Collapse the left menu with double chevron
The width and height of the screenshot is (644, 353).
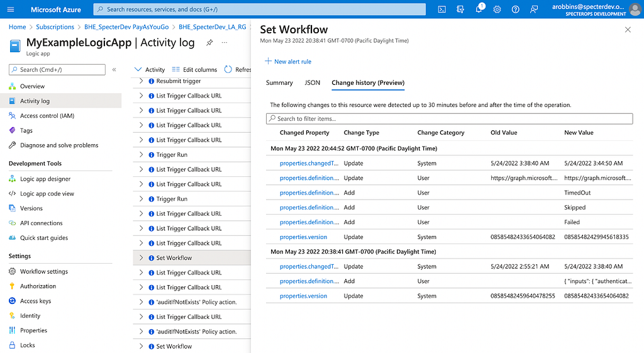click(x=114, y=69)
